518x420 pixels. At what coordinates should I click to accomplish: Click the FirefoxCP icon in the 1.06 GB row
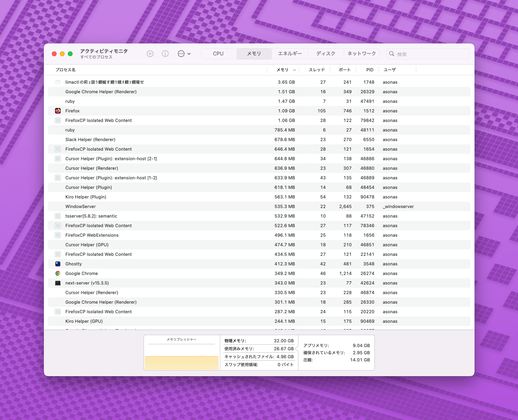(x=58, y=120)
